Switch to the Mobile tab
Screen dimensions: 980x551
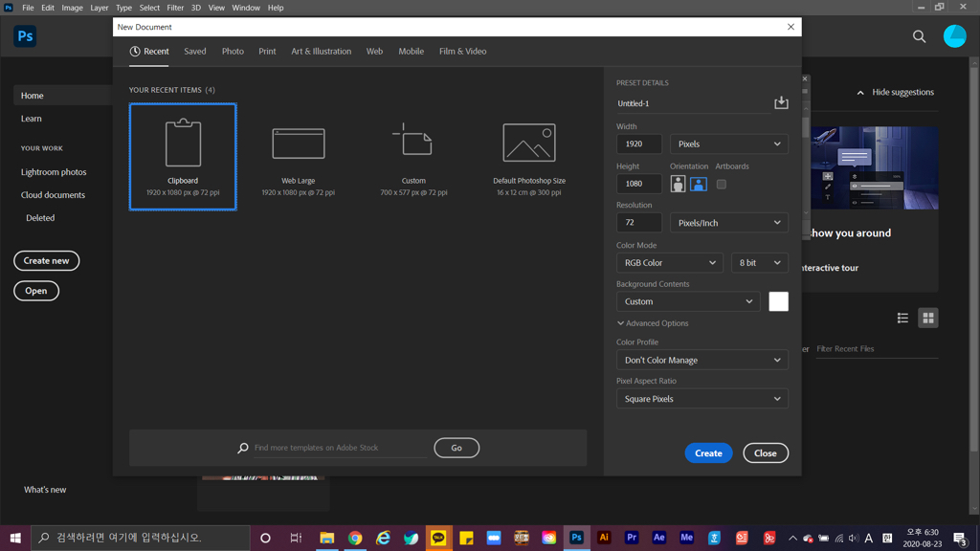click(x=412, y=52)
